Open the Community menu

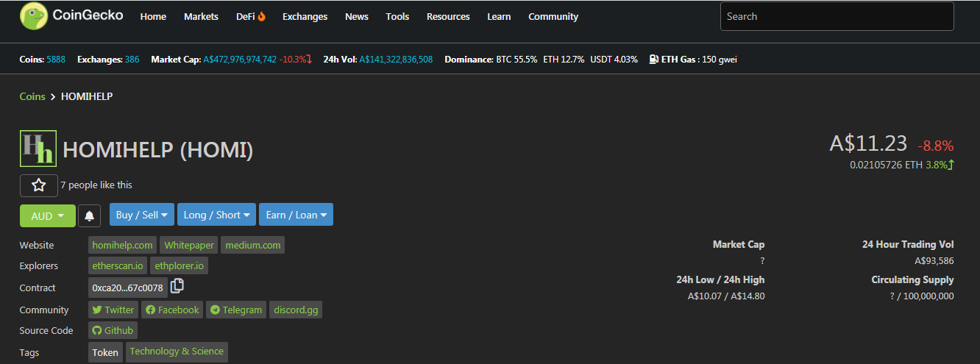pos(553,16)
